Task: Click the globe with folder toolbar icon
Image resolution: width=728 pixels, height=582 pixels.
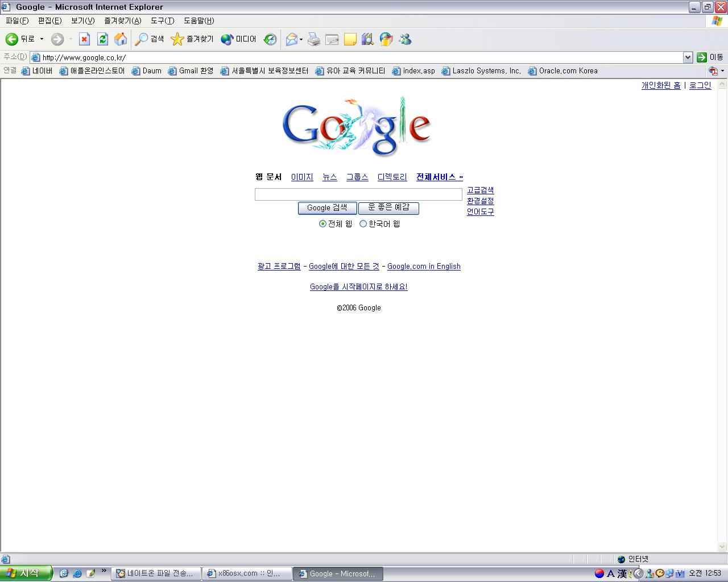Action: coord(386,39)
